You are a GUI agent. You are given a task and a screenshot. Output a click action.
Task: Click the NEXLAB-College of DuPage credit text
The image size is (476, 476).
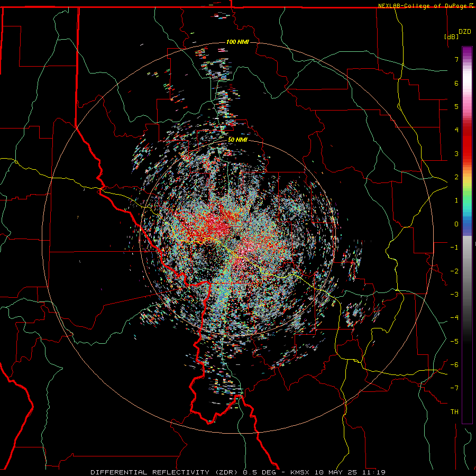click(x=425, y=6)
